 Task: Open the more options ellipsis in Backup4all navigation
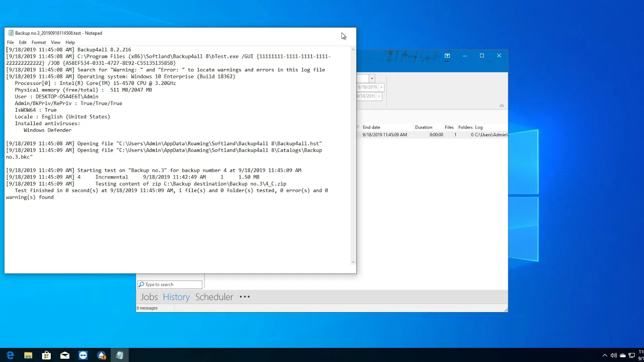(x=245, y=297)
